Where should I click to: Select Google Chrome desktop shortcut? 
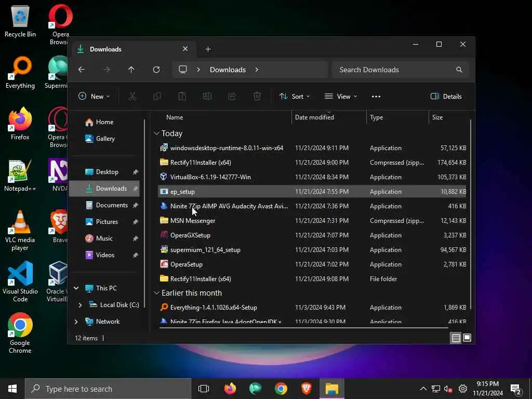click(20, 334)
